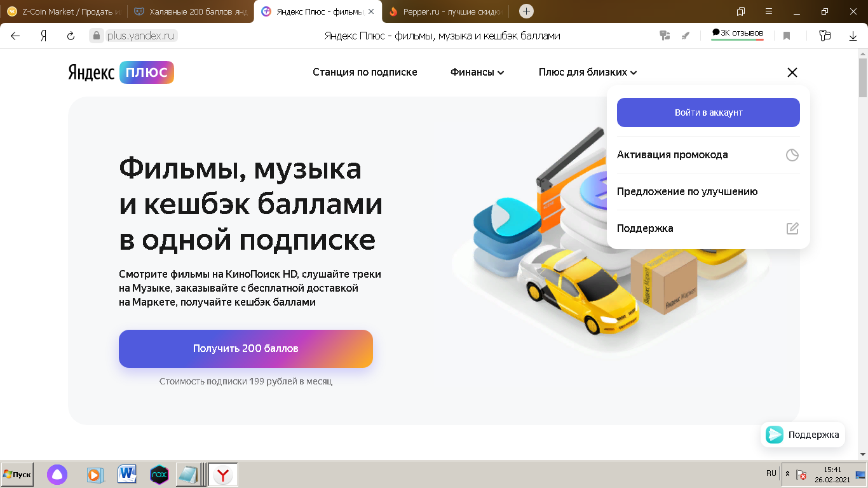The height and width of the screenshot is (488, 868).
Task: Open the tab panel icon in the title bar
Action: 741,11
